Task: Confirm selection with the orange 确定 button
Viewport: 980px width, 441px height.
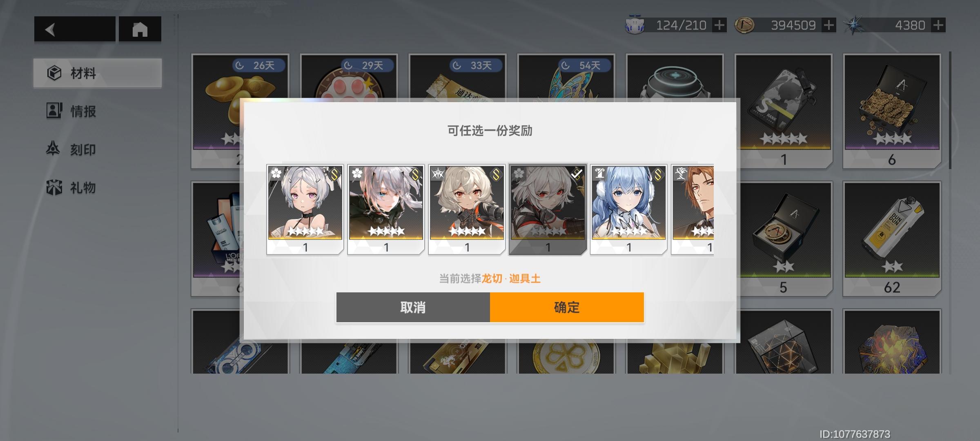Action: (x=567, y=307)
